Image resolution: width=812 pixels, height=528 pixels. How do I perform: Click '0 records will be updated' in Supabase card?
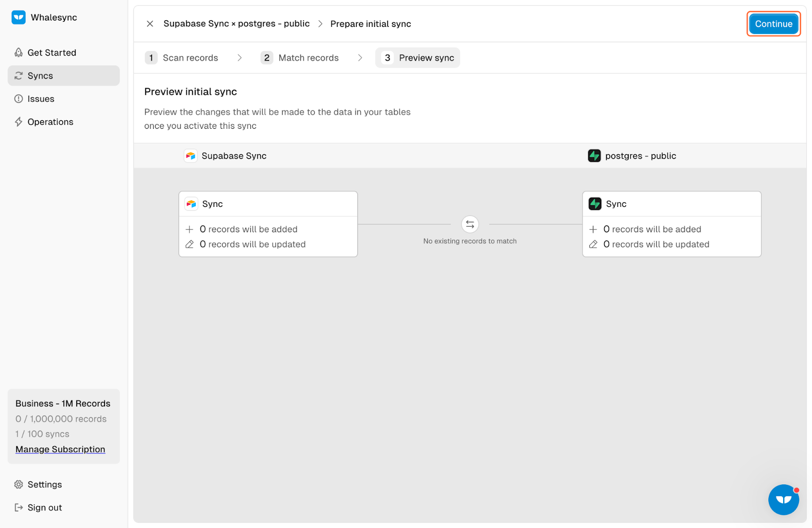click(x=656, y=244)
